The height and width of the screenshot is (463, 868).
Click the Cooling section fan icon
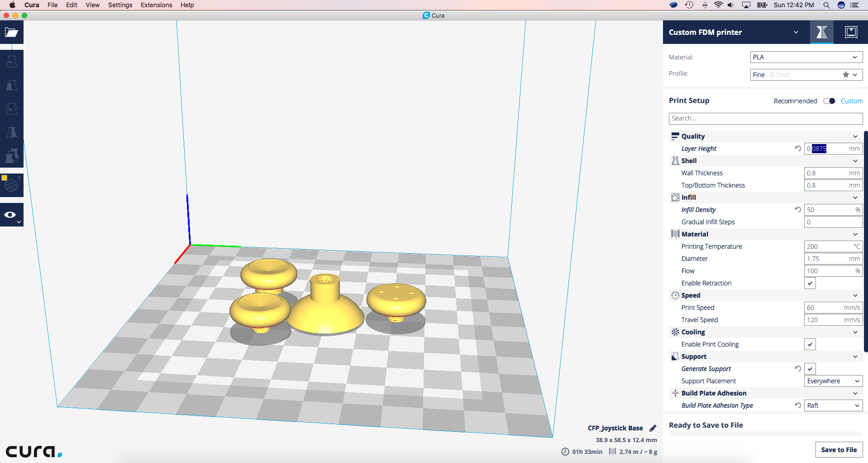(675, 332)
